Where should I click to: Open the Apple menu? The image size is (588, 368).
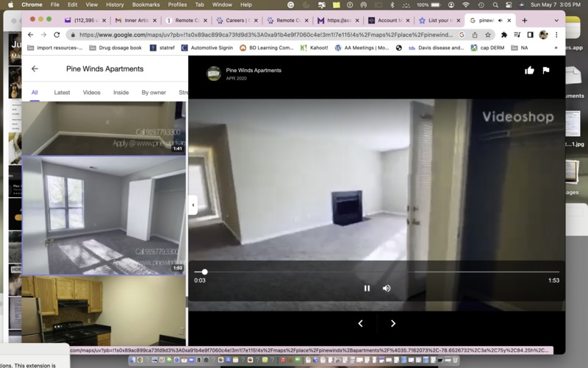tap(10, 4)
